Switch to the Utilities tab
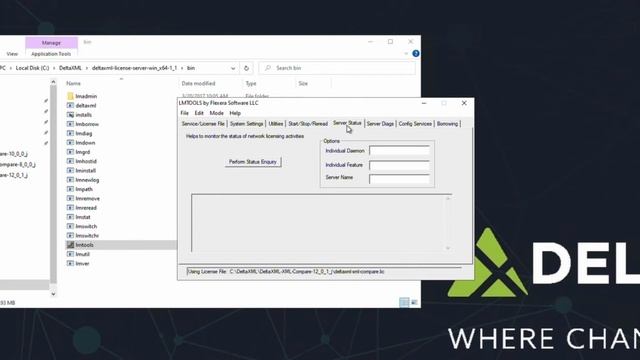This screenshot has height=360, width=640. 276,124
